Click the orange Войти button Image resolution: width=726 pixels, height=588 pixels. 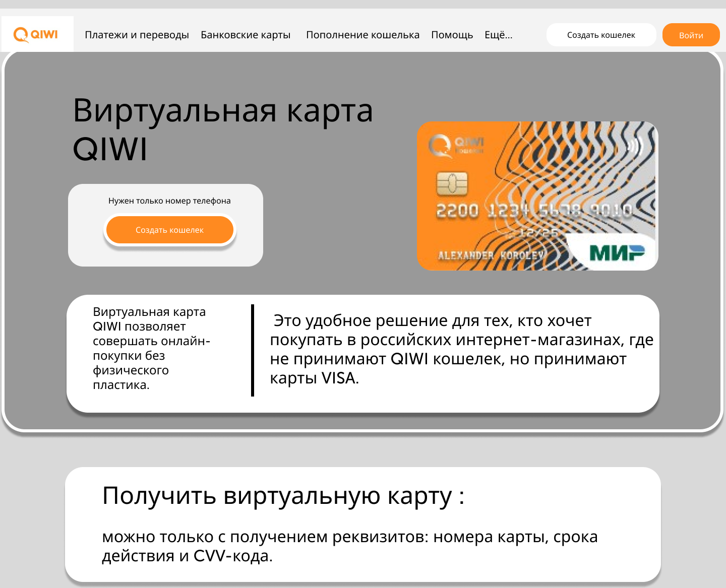(691, 35)
